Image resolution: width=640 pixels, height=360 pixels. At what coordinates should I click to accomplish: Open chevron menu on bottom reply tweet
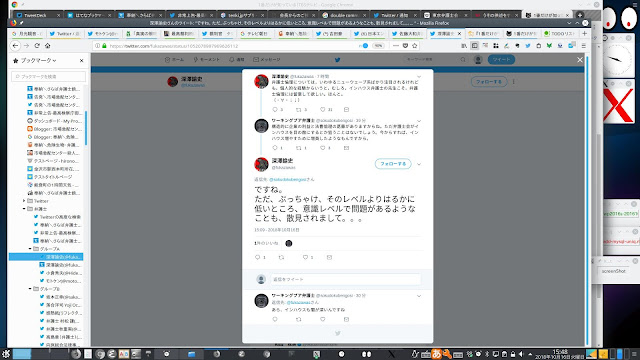(x=419, y=296)
